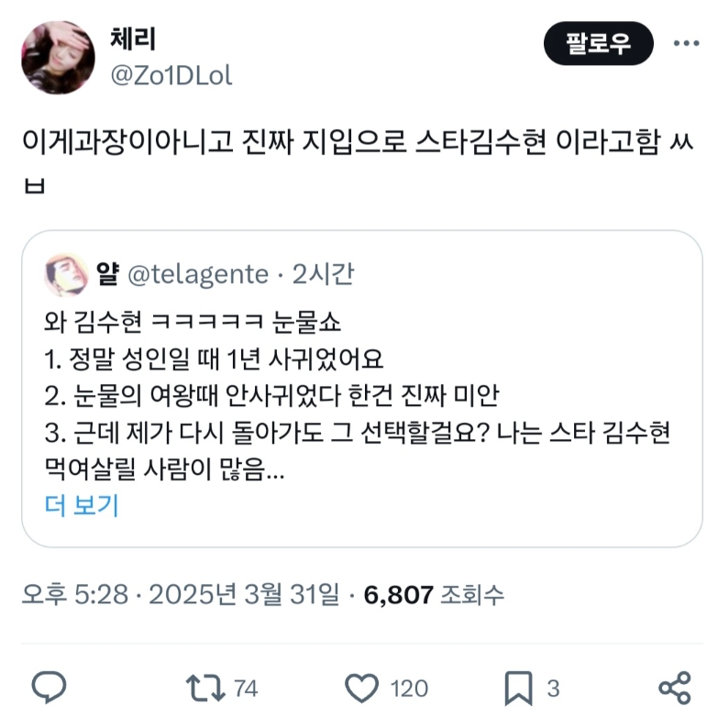
Task: Open 체리's profile picture
Action: tap(58, 58)
